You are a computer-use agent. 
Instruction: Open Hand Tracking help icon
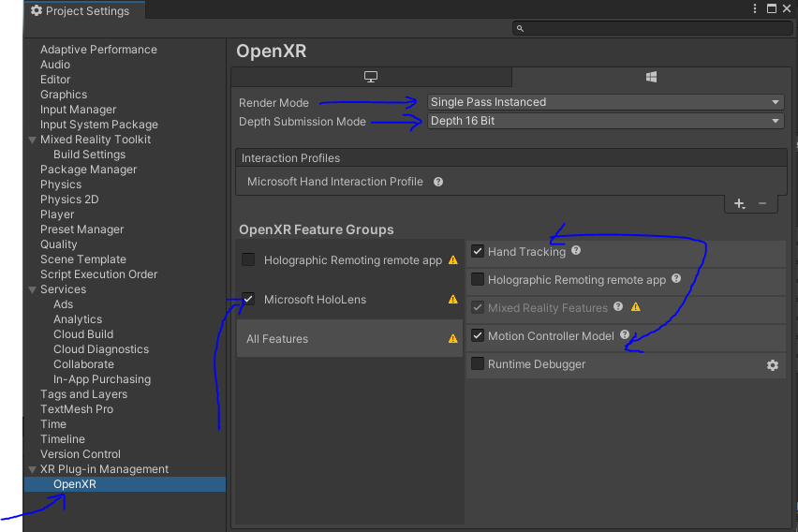(576, 250)
